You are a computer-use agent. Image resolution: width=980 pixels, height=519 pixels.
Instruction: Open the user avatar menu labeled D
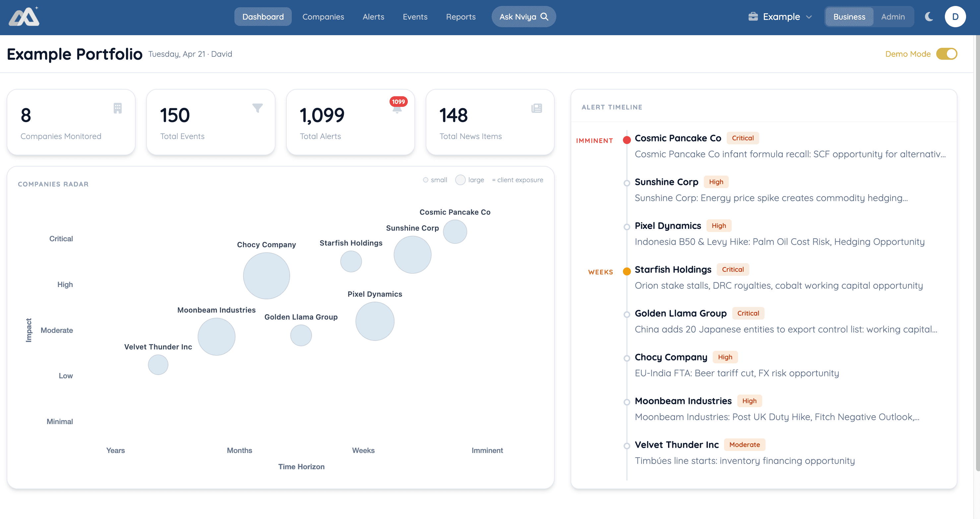point(955,16)
